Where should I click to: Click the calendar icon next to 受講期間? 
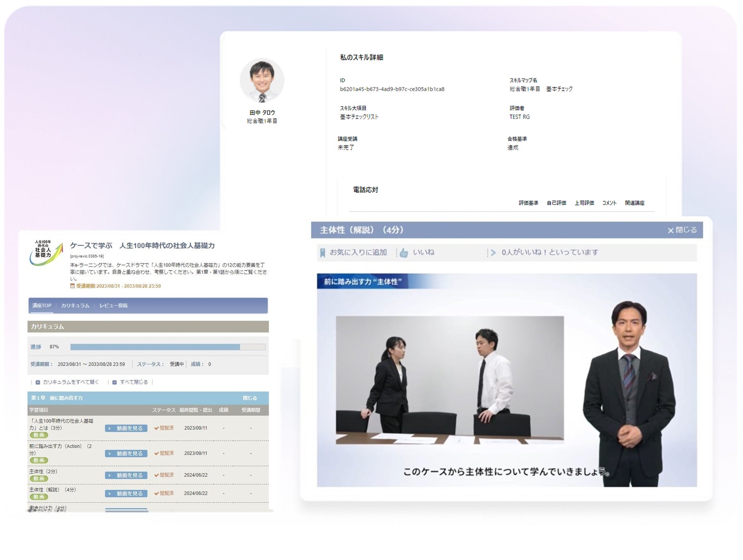tap(73, 286)
